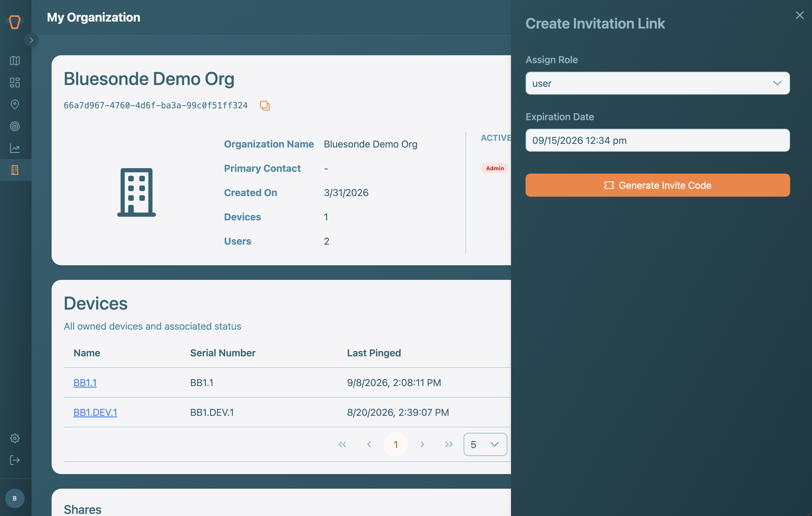
Task: Open the target icon page in sidebar
Action: [15, 126]
